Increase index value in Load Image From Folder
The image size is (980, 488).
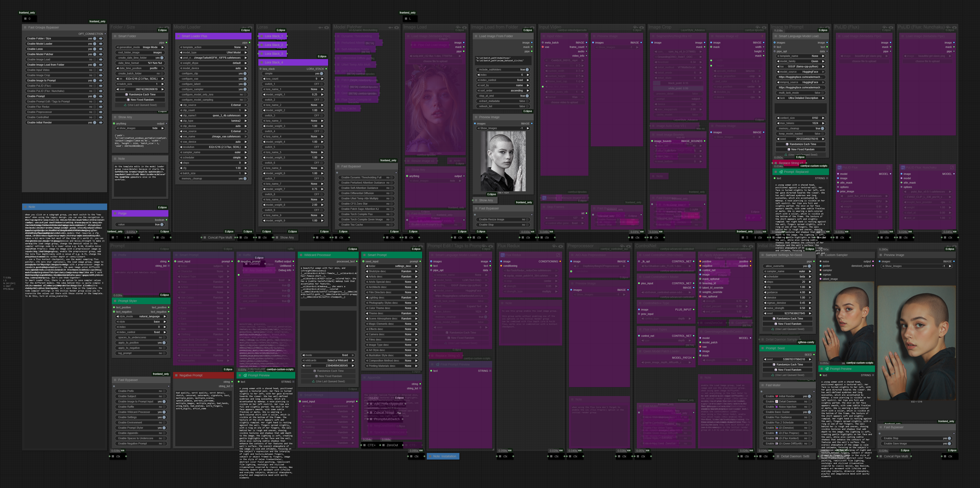pos(528,75)
